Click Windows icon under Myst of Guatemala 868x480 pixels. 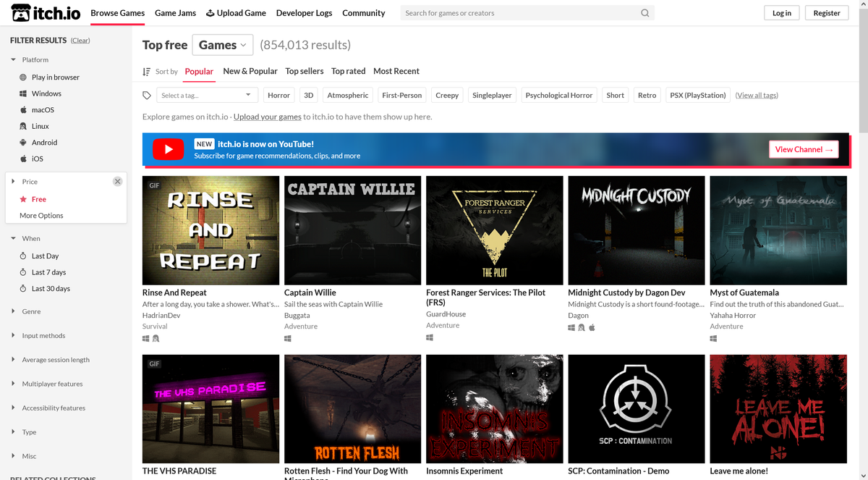(713, 338)
